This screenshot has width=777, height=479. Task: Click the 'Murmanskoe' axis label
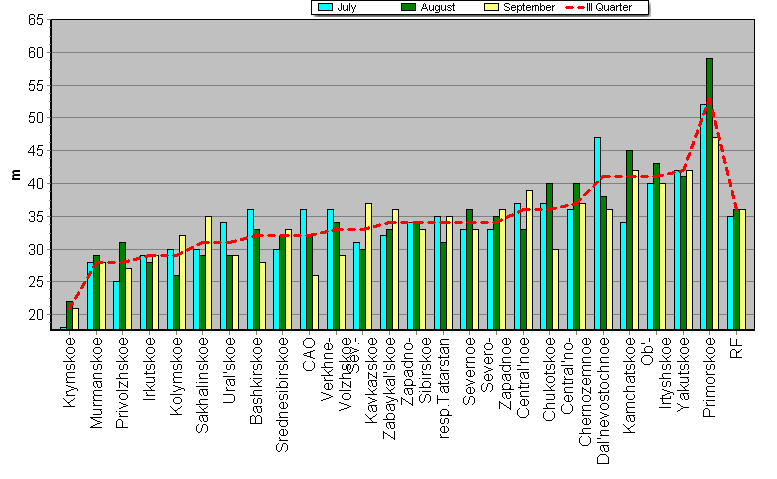[x=96, y=382]
